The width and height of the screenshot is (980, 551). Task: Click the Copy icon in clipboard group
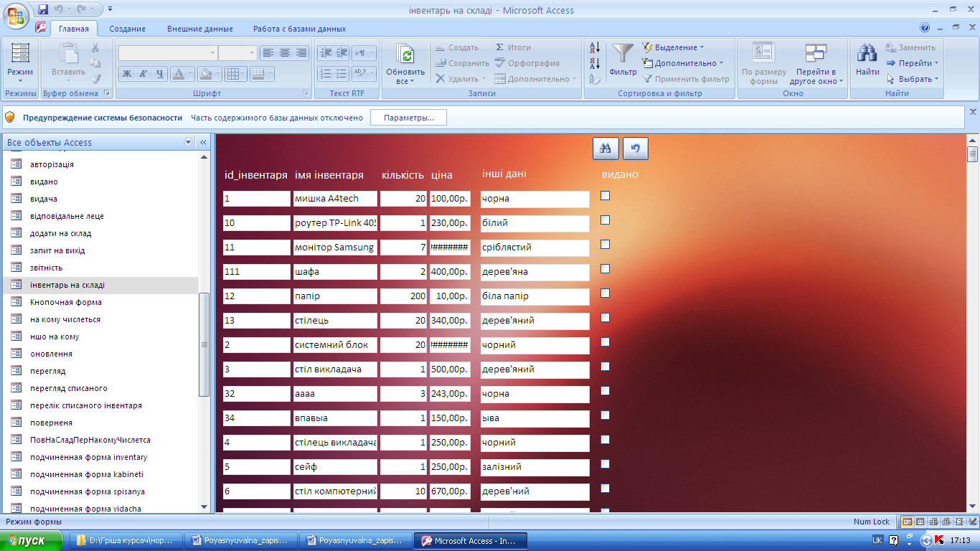(95, 63)
